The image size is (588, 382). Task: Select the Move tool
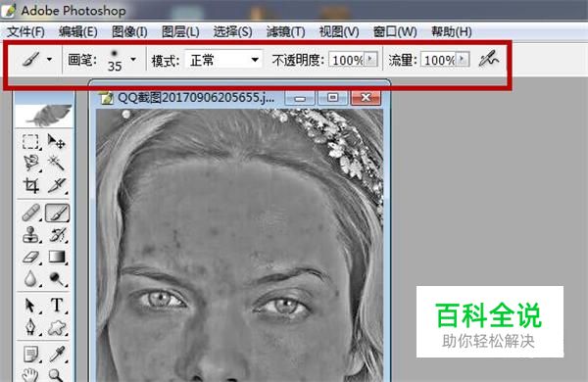click(x=57, y=142)
